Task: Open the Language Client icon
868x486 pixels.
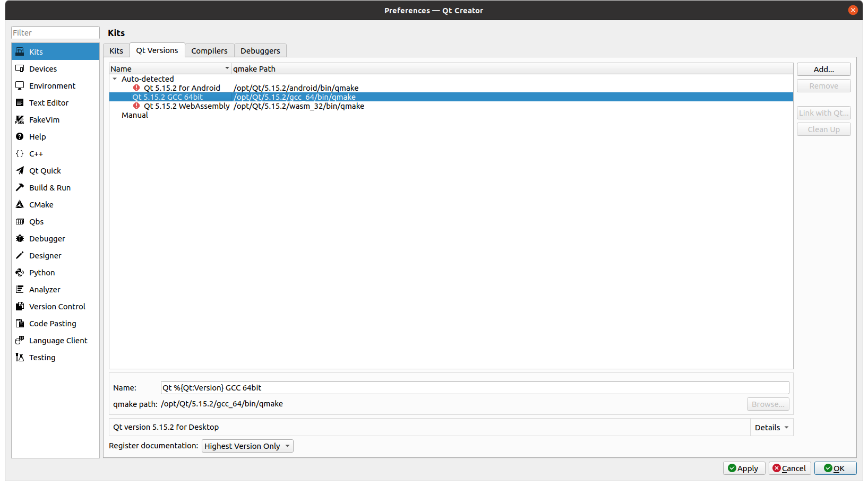Action: pos(20,340)
